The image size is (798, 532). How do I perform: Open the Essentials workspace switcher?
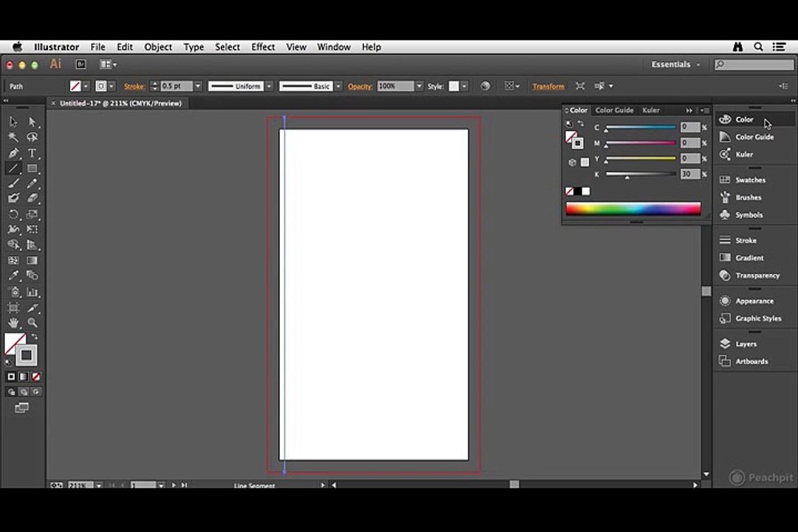coord(675,64)
